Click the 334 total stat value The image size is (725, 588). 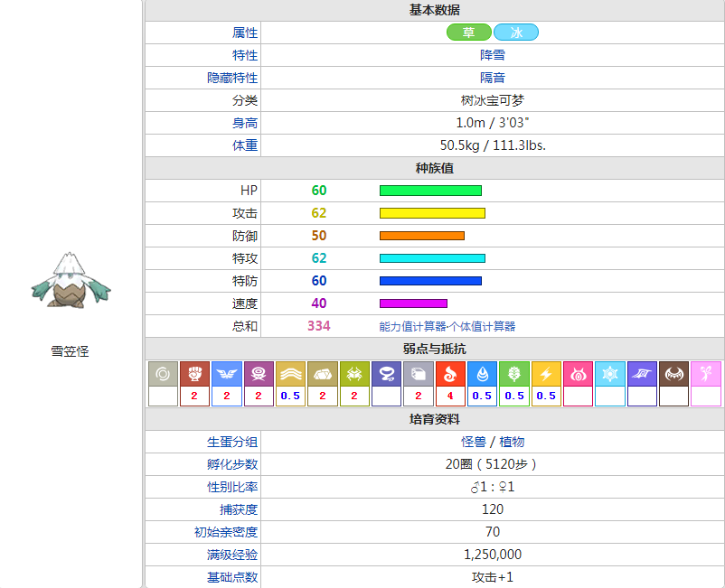click(319, 326)
